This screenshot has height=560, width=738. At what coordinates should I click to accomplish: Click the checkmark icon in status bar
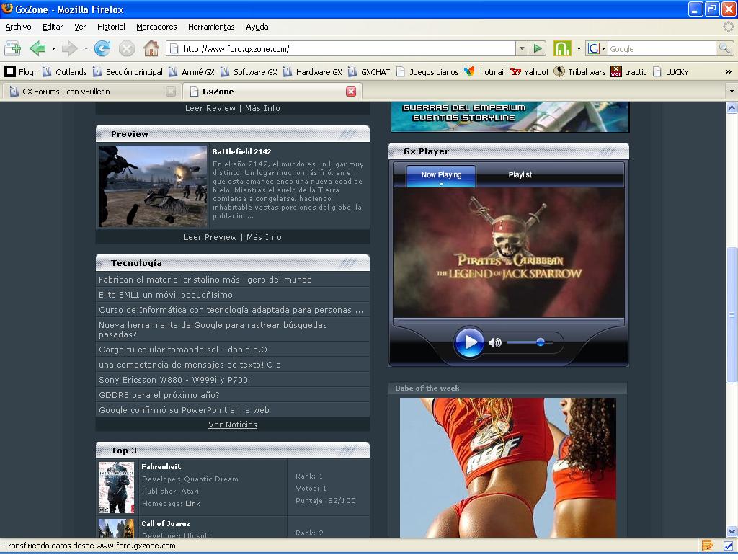[x=728, y=546]
